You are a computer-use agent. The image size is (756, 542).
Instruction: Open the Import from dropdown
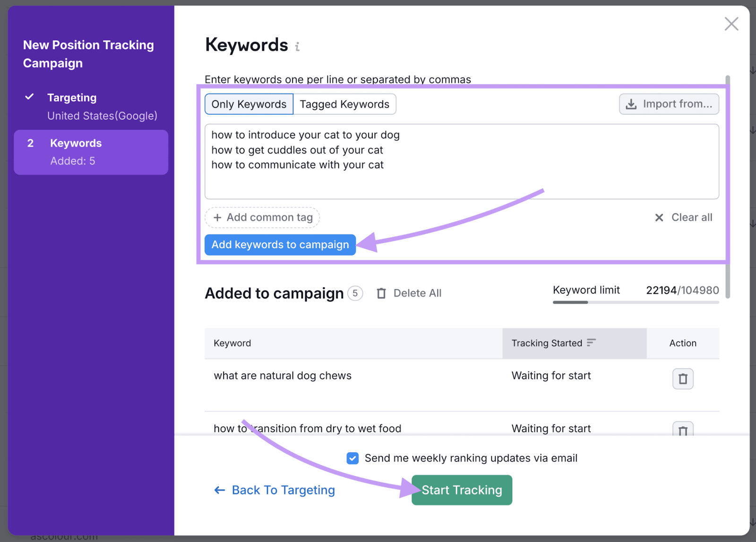pyautogui.click(x=669, y=104)
